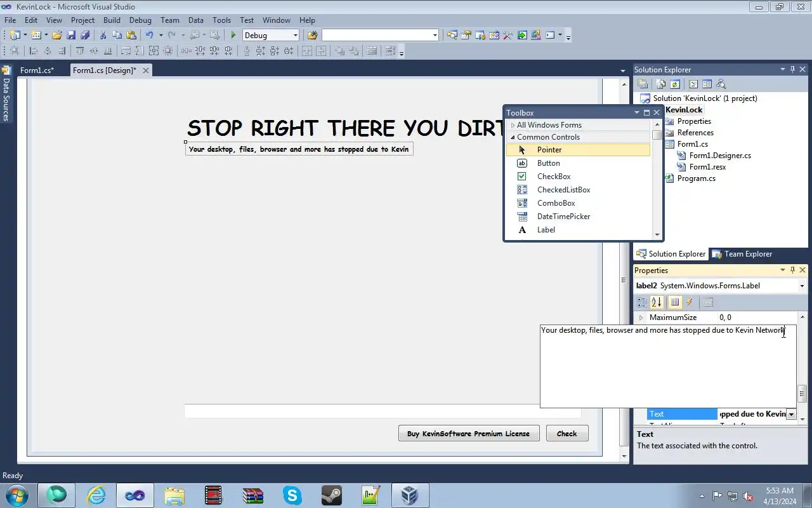The image size is (812, 508).
Task: Switch to the Form1.cs* code tab
Action: pos(37,70)
